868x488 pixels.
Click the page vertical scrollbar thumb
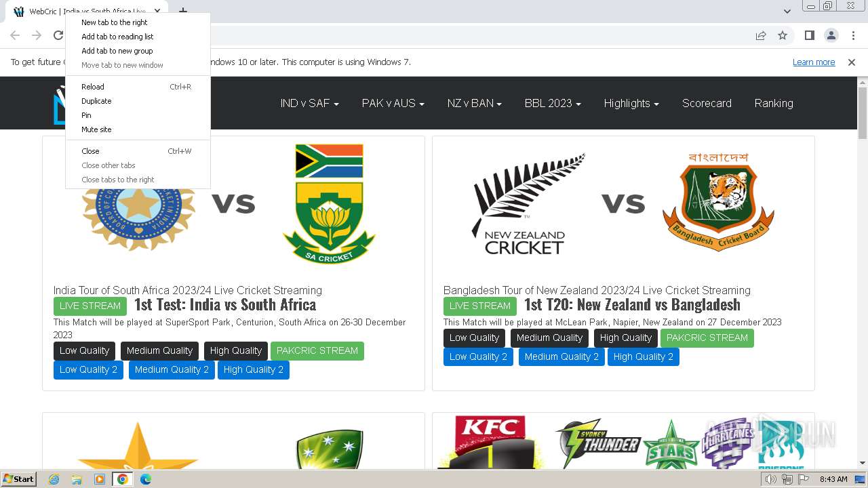863,113
